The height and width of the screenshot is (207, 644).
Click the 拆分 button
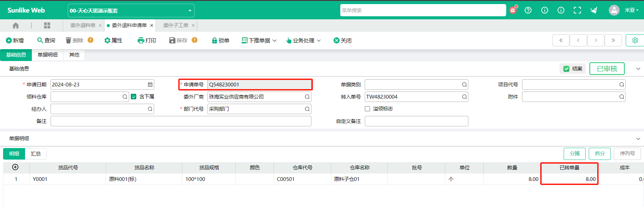pyautogui.click(x=599, y=153)
